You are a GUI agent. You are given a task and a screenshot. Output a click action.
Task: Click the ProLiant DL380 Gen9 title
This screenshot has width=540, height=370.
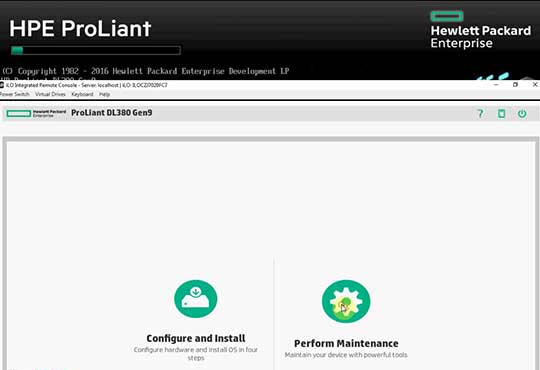click(x=112, y=113)
